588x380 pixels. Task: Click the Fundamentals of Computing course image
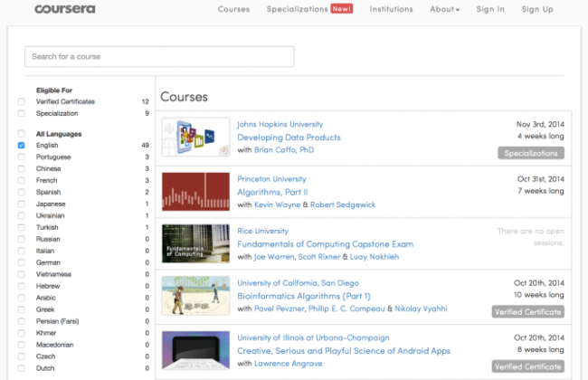click(194, 243)
